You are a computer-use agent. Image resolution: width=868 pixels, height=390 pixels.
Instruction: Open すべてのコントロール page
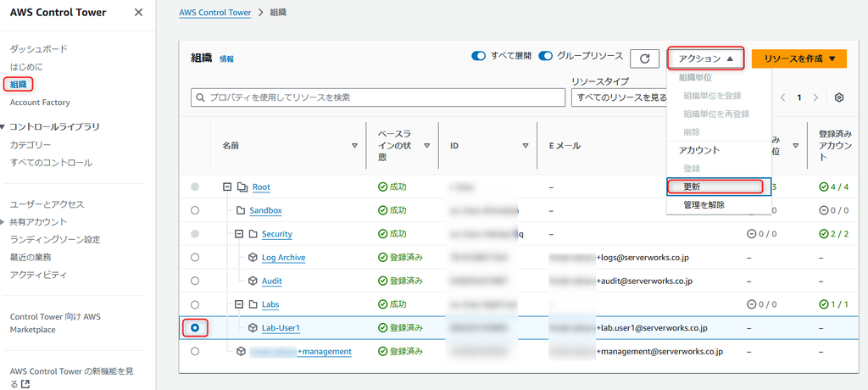click(x=51, y=163)
